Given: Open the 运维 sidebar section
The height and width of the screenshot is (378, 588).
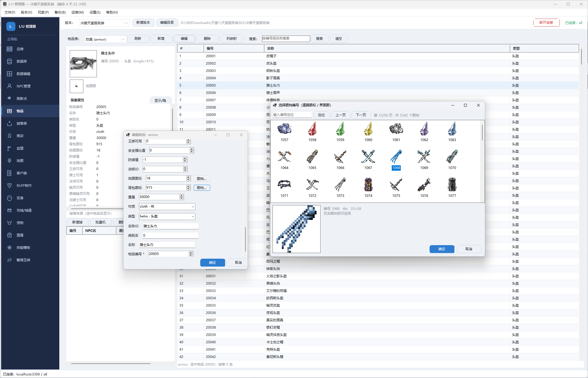Looking at the screenshot, I should click(30, 49).
